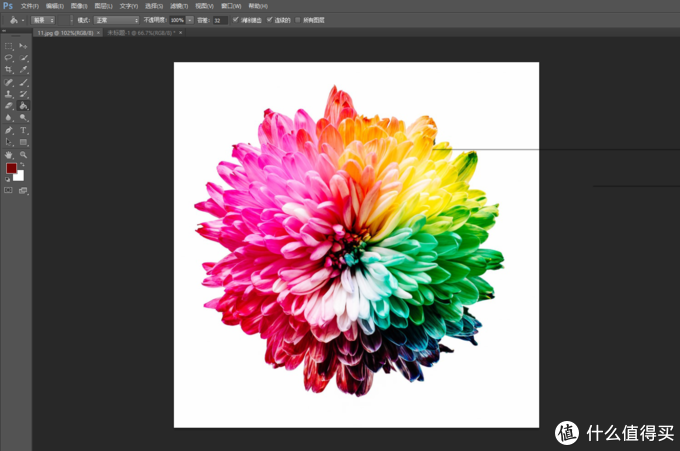Open the 文件 (File) menu

pyautogui.click(x=30, y=6)
